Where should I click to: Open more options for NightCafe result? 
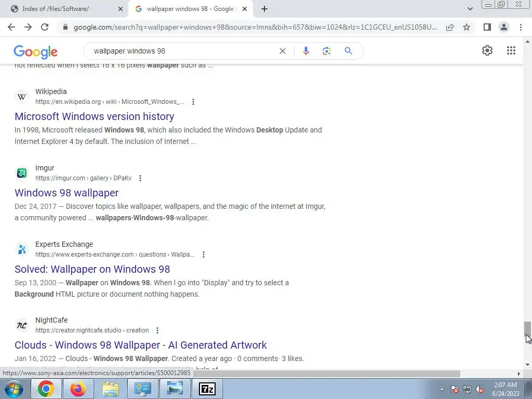[157, 330]
